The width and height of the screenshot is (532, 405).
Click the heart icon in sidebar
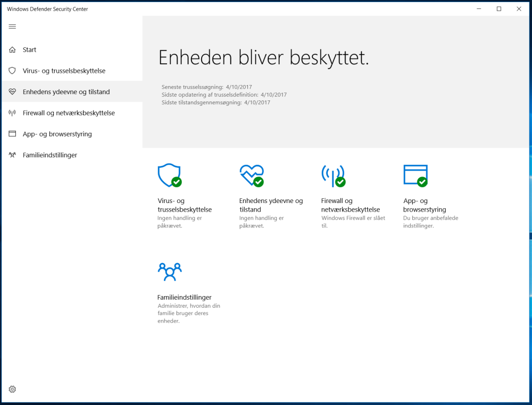click(12, 92)
